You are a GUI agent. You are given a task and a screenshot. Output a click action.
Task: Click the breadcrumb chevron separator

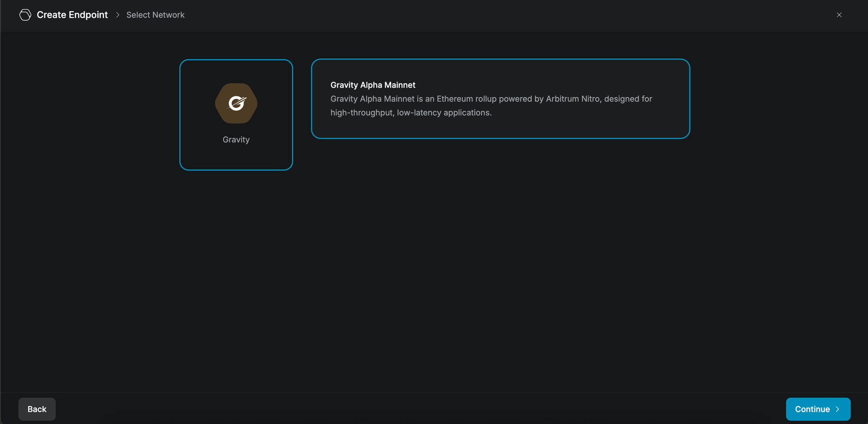(x=117, y=15)
